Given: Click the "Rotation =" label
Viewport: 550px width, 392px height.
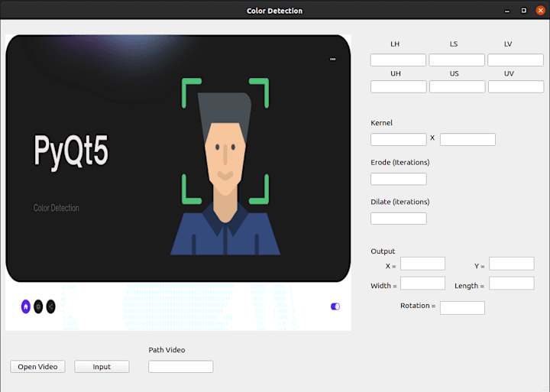Looking at the screenshot, I should 418,306.
